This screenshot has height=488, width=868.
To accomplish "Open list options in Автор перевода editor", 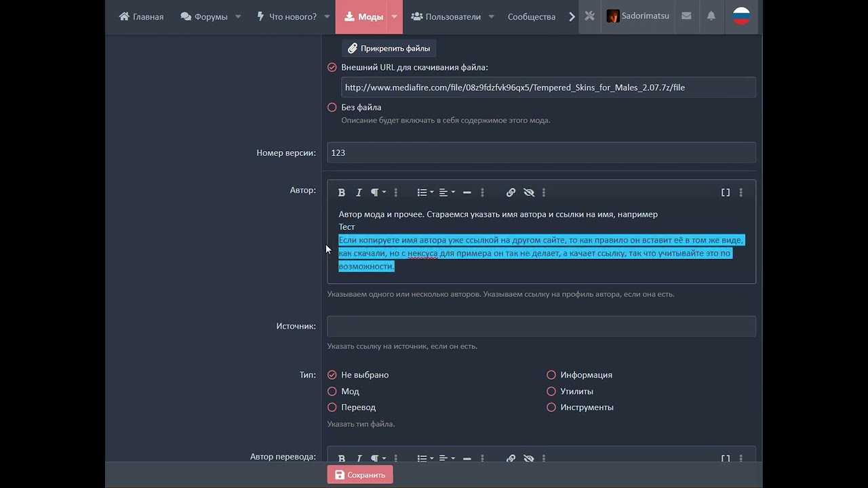I will pyautogui.click(x=425, y=458).
